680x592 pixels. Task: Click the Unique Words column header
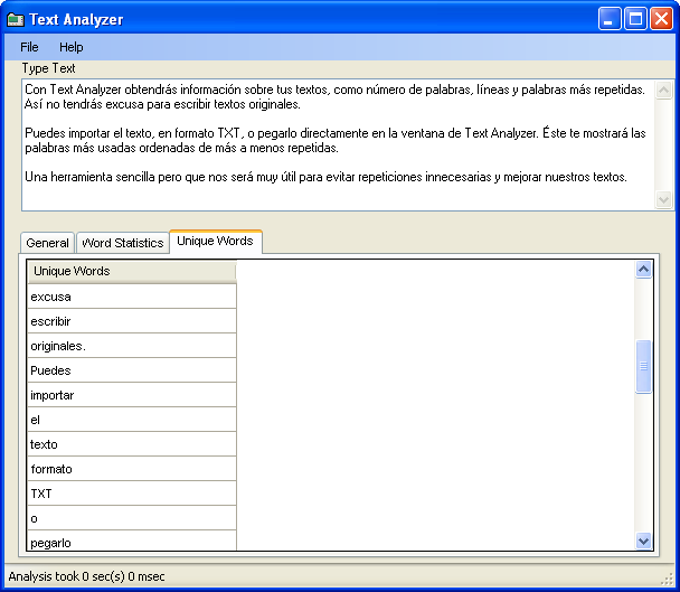coord(132,271)
